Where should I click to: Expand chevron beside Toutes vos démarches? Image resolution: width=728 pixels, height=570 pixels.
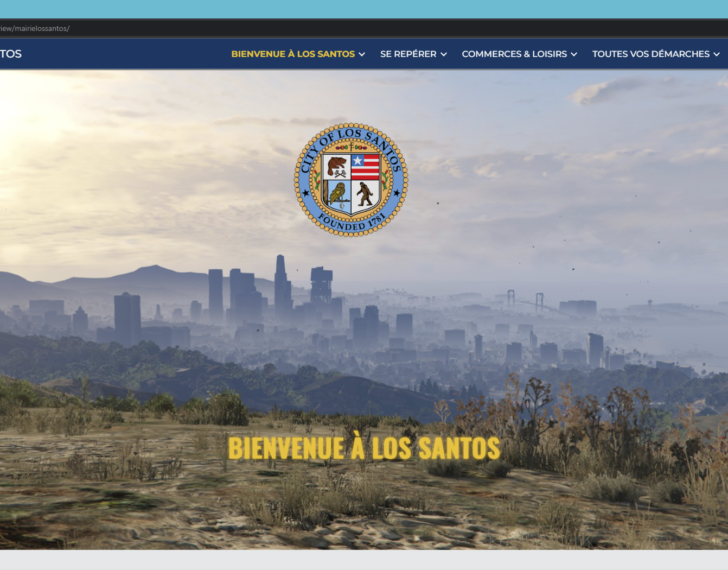(717, 54)
